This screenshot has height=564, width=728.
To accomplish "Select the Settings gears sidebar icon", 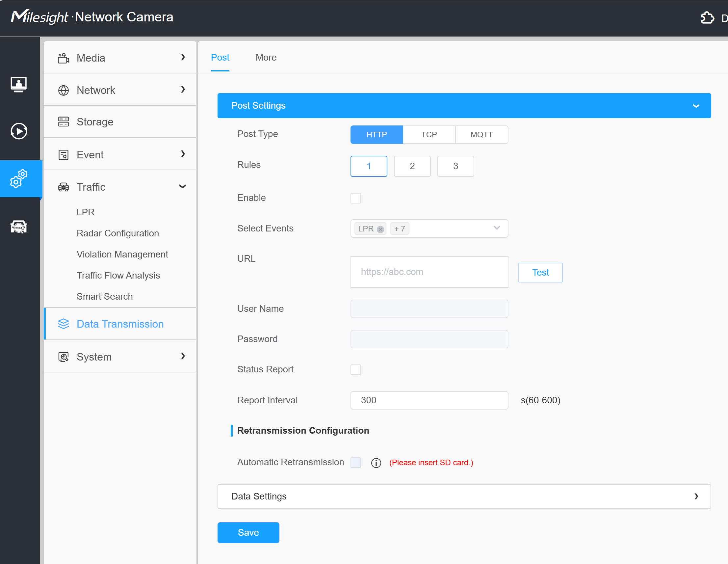I will [x=19, y=179].
